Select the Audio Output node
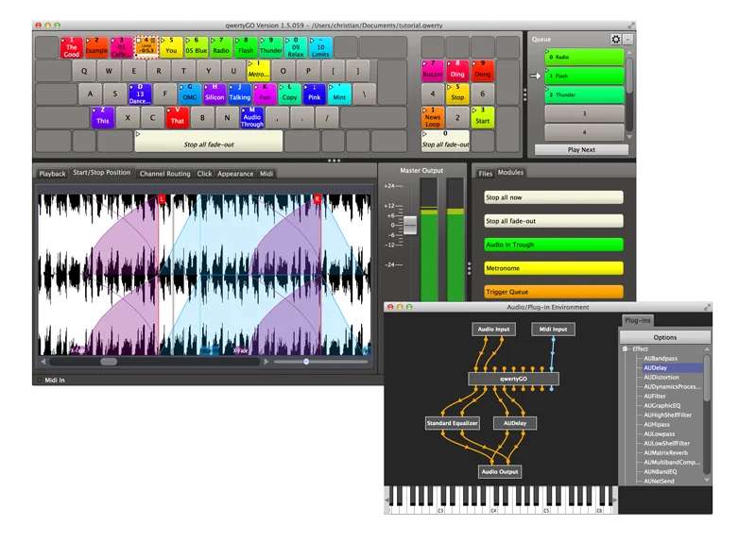 (500, 471)
